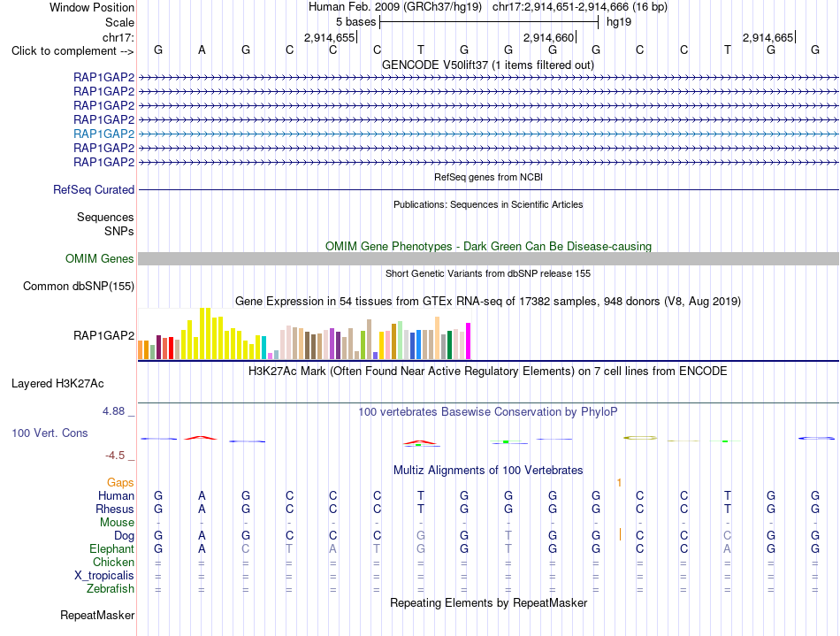840x636 pixels.
Task: Click the Elephant species label
Action: 111,549
